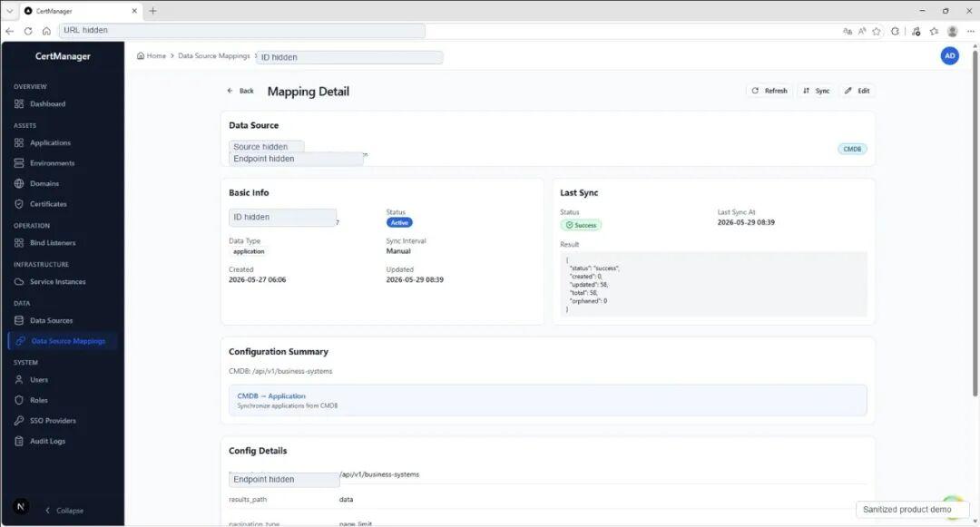
Task: Select /api/v1/business-systems in Config Details
Action: [379, 474]
